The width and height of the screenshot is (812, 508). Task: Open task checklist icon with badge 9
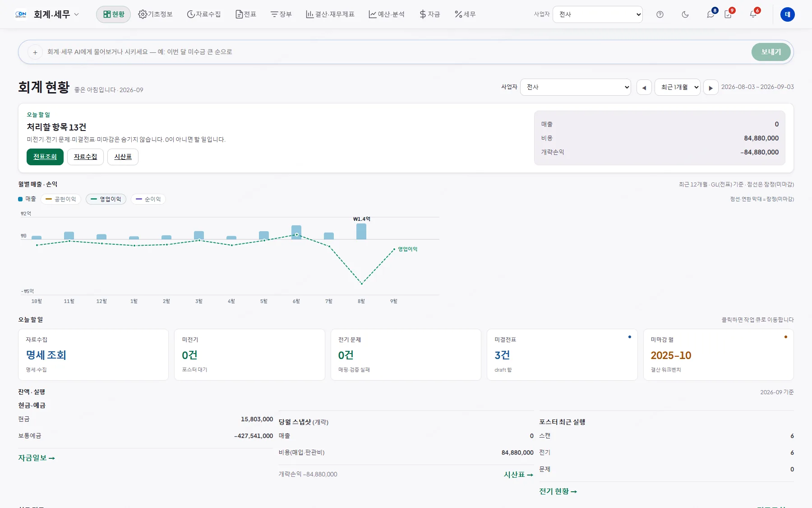pyautogui.click(x=728, y=14)
